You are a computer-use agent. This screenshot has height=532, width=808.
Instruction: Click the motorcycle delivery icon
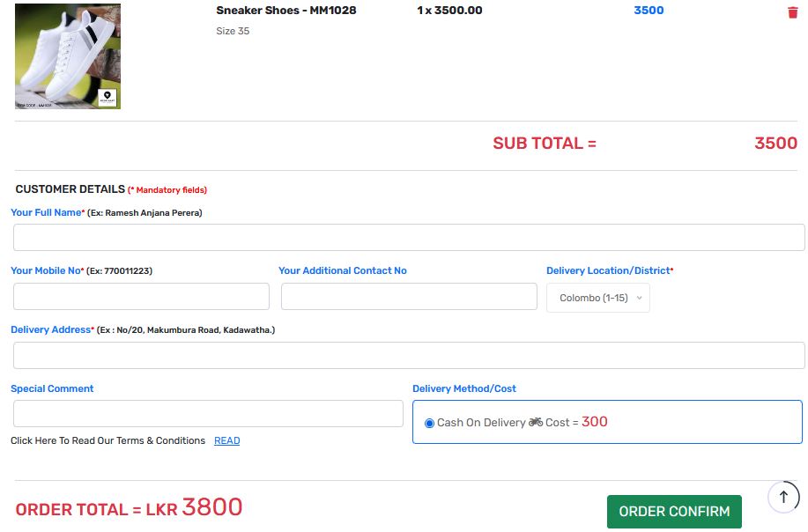click(536, 422)
